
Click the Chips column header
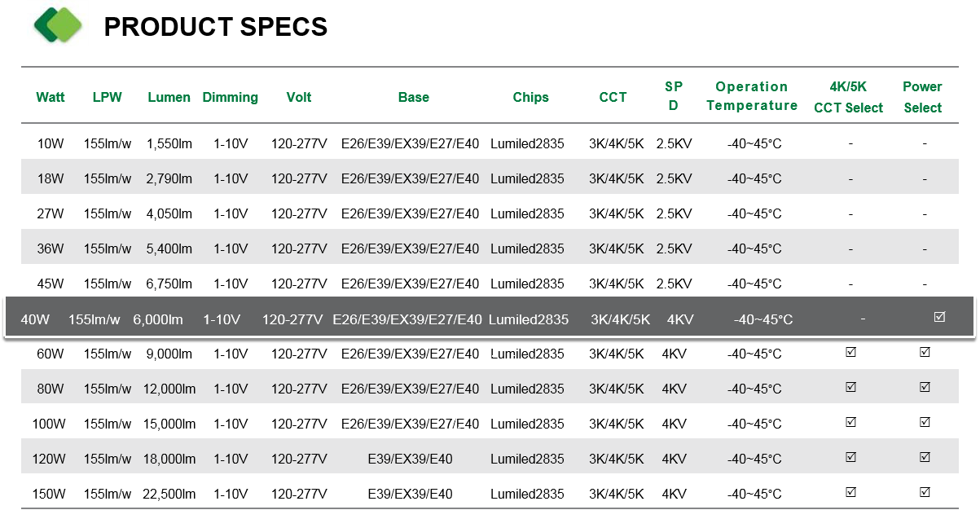(531, 97)
